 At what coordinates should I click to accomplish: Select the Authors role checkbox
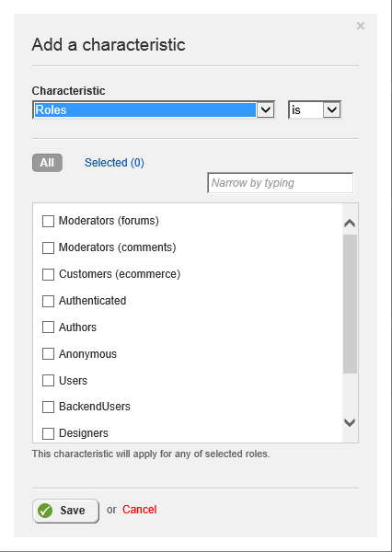tap(48, 328)
